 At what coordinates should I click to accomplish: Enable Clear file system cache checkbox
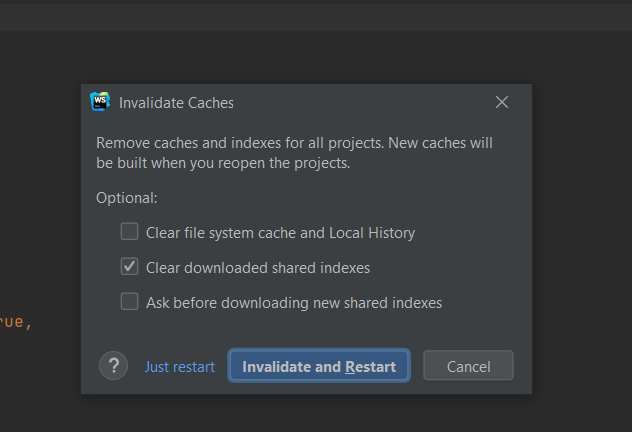[x=130, y=232]
